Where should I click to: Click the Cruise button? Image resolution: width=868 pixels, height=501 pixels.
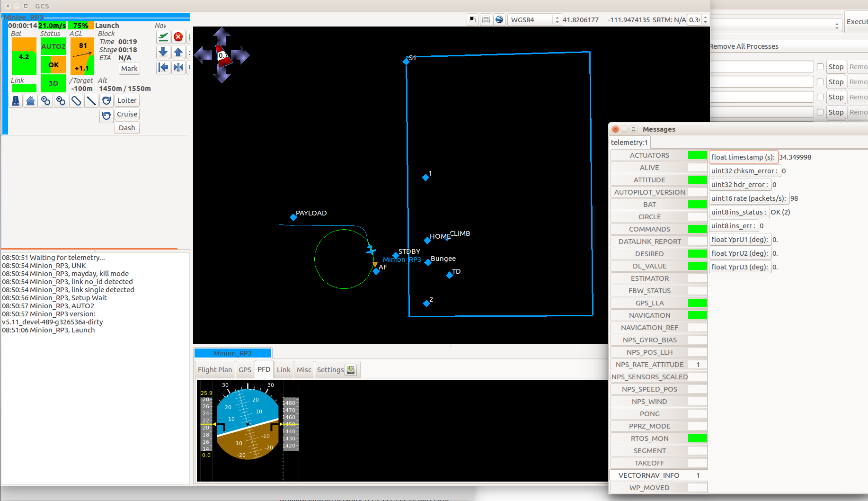coord(127,114)
